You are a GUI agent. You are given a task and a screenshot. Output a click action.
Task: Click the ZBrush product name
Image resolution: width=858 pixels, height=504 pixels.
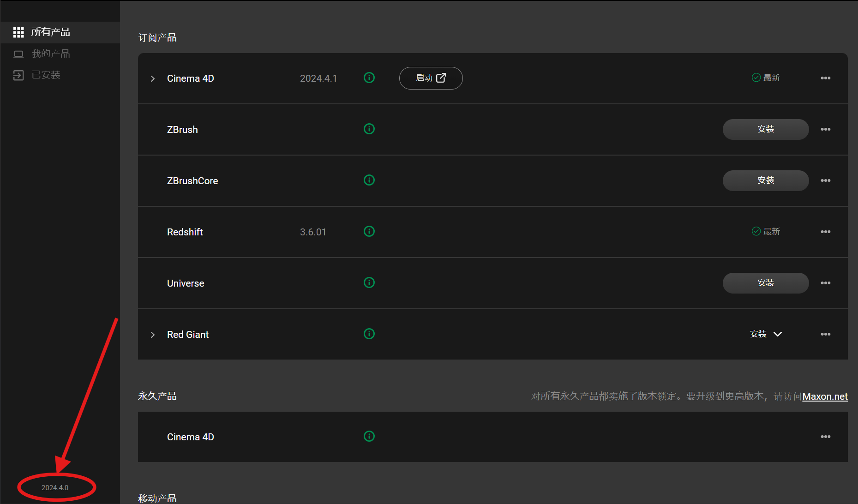[182, 130]
